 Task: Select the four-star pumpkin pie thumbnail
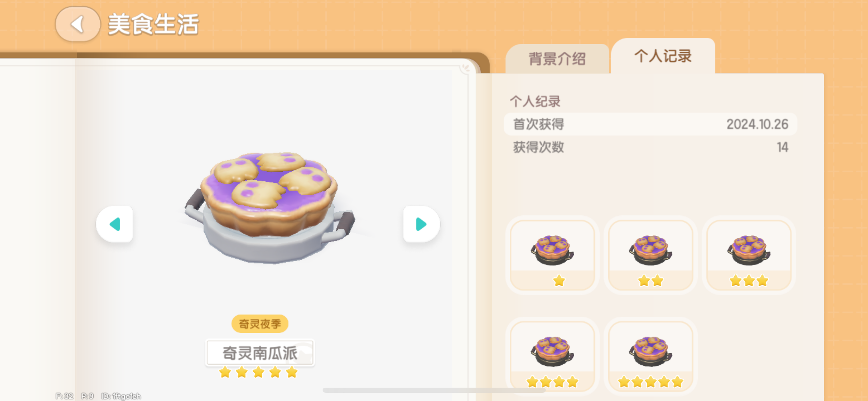pos(552,356)
